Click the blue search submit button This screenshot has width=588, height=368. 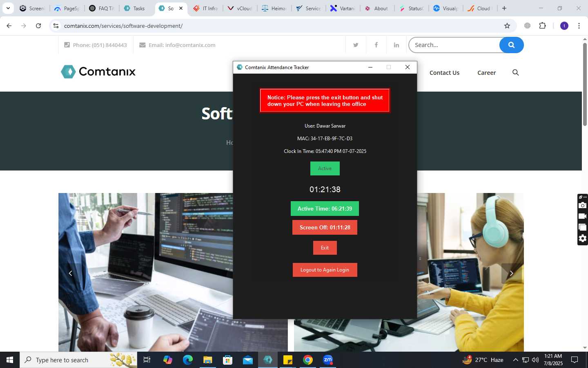click(511, 45)
